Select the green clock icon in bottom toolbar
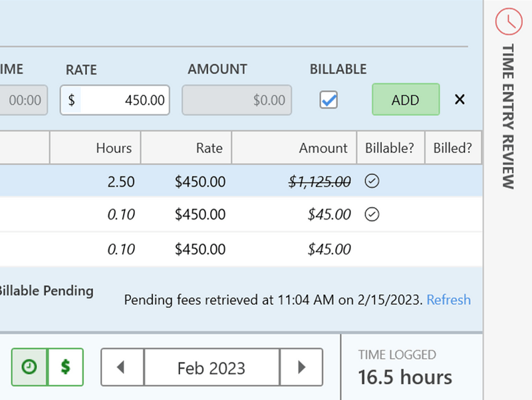This screenshot has width=532, height=400. (x=28, y=367)
